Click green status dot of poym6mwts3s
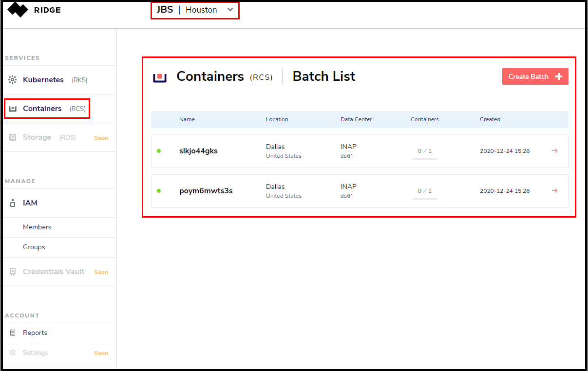 click(159, 191)
